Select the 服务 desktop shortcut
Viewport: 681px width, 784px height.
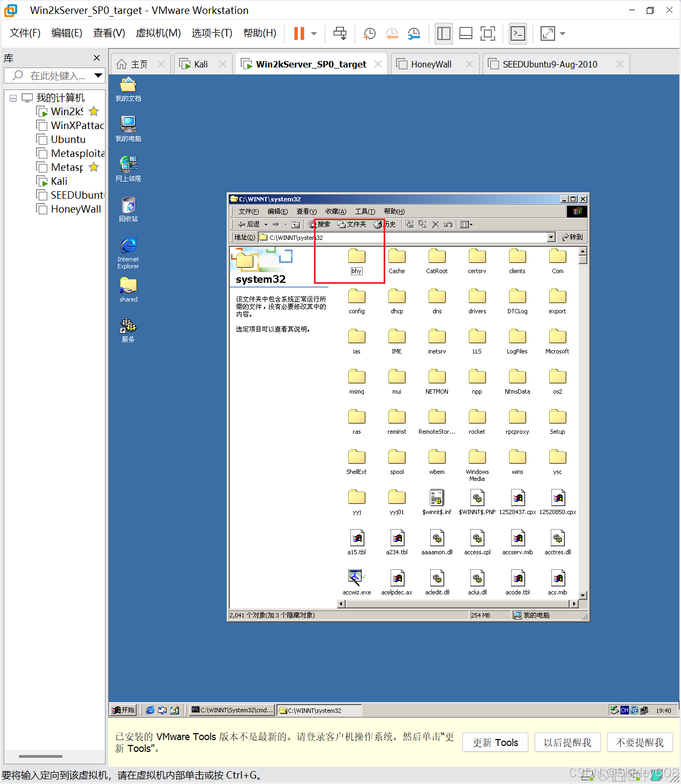pyautogui.click(x=128, y=330)
